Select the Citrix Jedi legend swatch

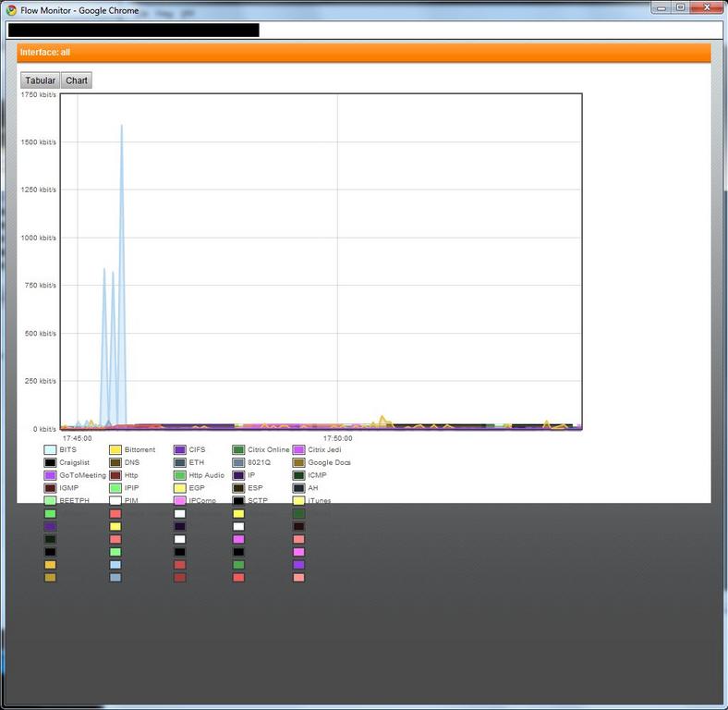[x=298, y=450]
